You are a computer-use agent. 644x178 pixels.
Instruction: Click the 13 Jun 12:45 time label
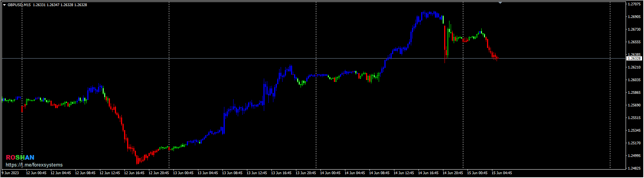[257, 173]
